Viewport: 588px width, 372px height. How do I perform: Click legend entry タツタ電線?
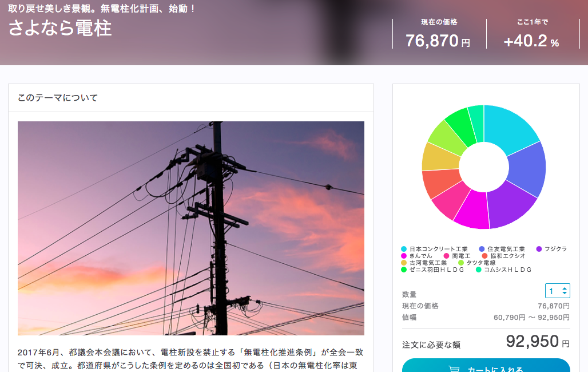click(x=477, y=263)
